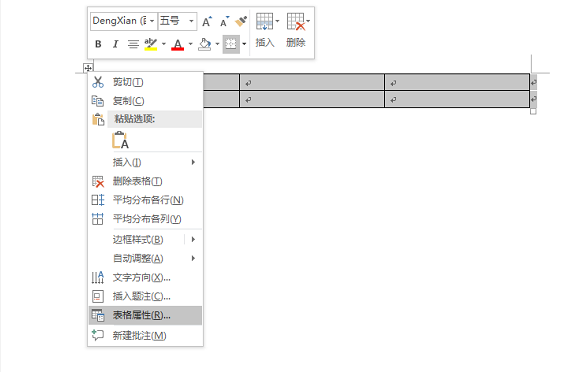The image size is (564, 372).
Task: Click the table resize handle at bottom-right
Action: pos(533,112)
